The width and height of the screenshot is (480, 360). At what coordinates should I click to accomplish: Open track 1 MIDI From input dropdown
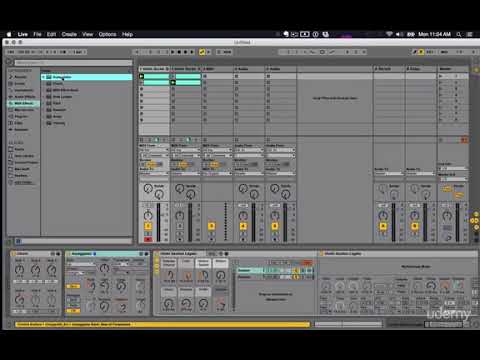pos(154,150)
